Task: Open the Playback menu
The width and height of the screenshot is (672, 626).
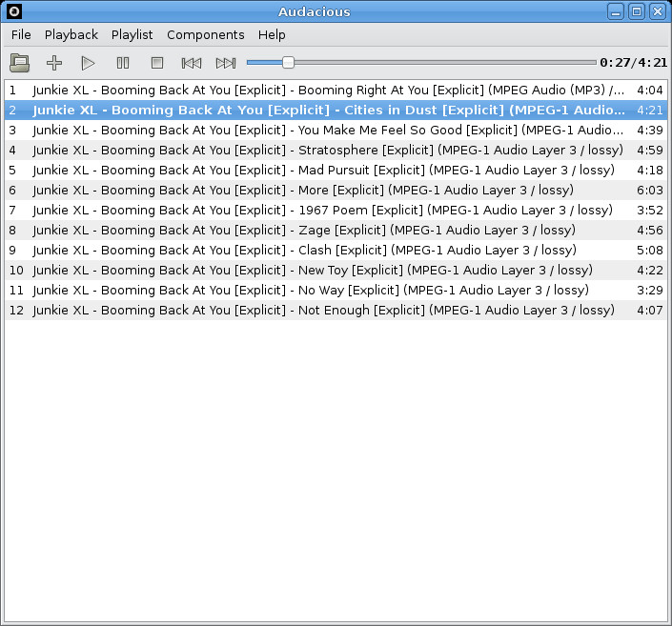Action: tap(71, 34)
